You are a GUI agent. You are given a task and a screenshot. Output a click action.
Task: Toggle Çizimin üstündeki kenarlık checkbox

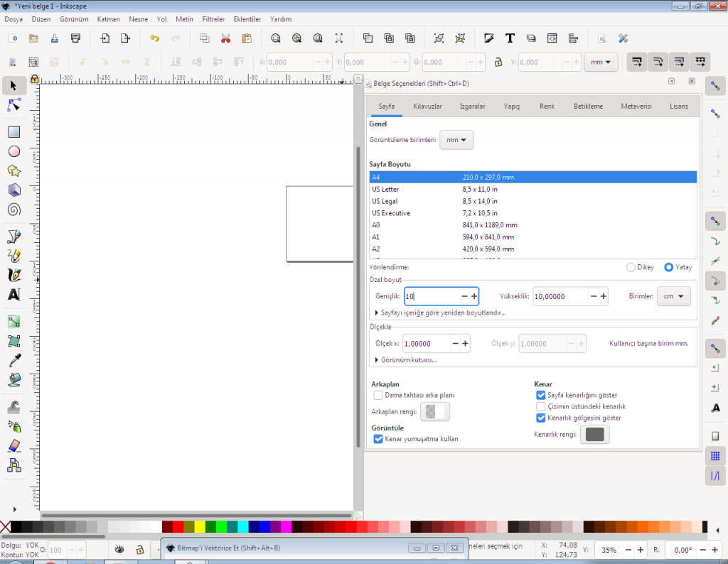pyautogui.click(x=541, y=406)
